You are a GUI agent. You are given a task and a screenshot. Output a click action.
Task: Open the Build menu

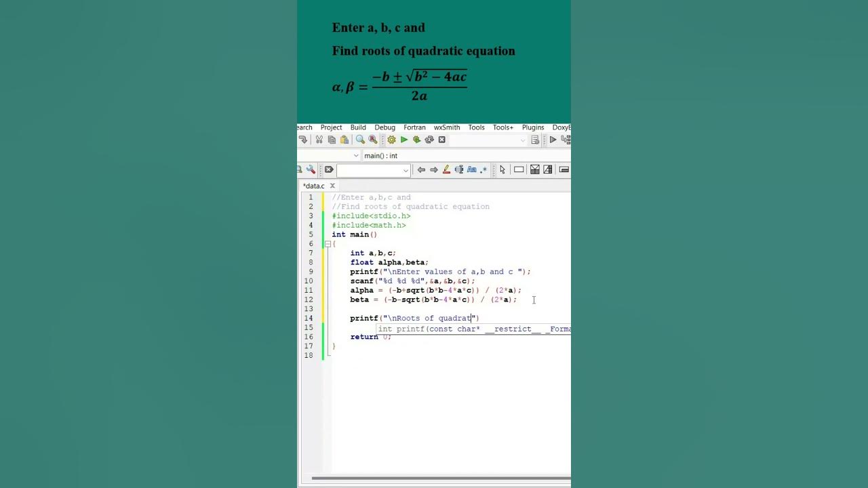[x=358, y=127]
